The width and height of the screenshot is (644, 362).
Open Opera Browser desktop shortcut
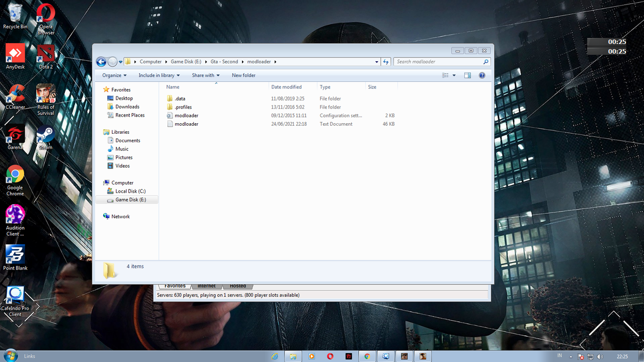[x=46, y=19]
